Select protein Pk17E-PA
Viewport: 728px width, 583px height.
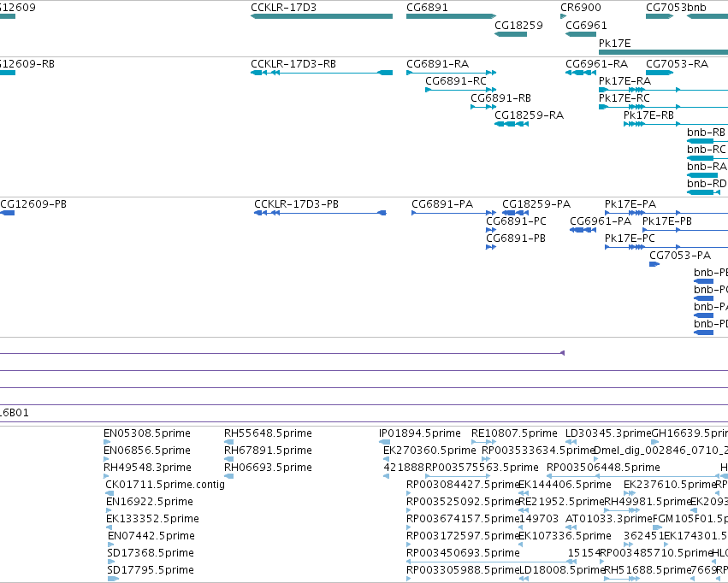tap(666, 213)
